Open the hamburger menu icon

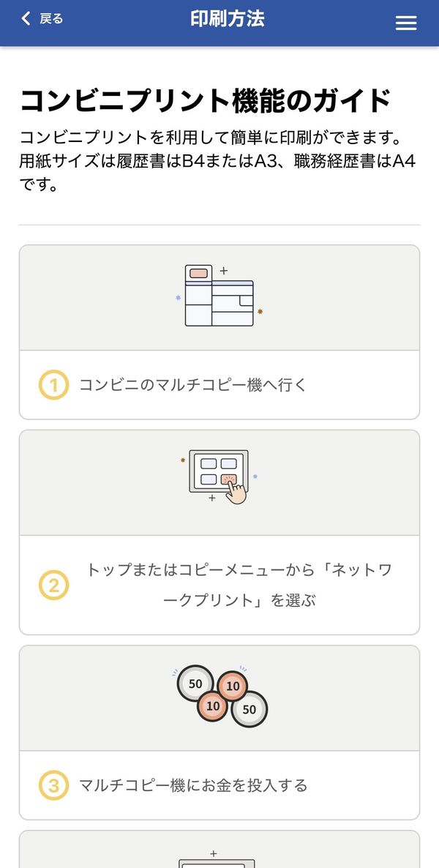[x=406, y=23]
